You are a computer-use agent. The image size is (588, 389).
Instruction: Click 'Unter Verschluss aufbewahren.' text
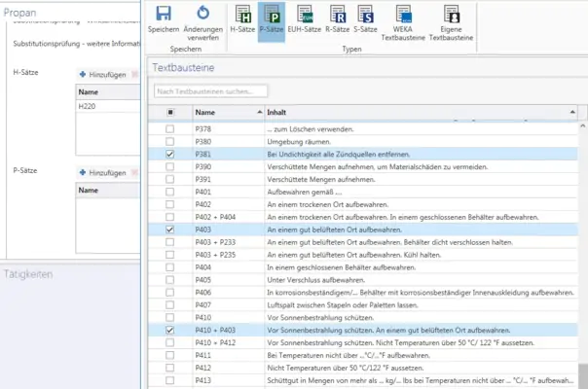(315, 280)
